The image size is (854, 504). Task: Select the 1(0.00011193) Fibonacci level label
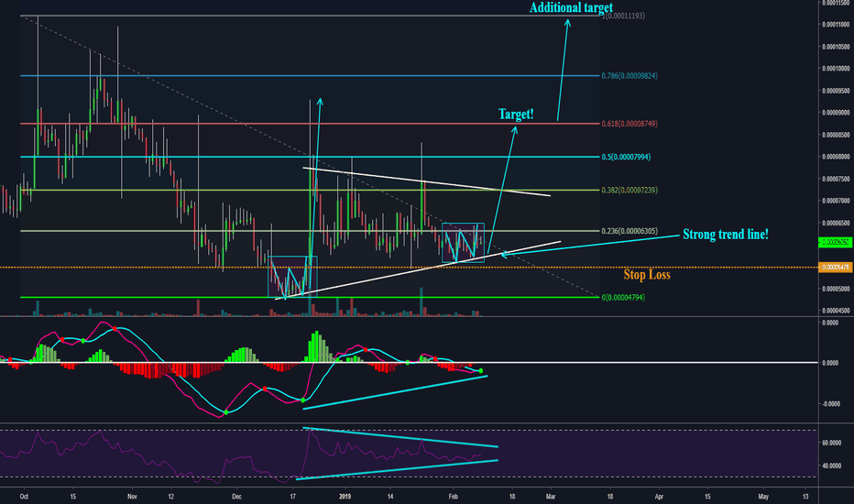pos(624,16)
